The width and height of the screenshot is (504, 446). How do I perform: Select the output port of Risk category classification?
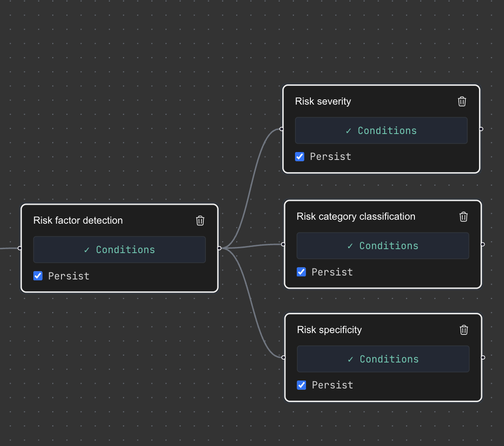click(482, 244)
